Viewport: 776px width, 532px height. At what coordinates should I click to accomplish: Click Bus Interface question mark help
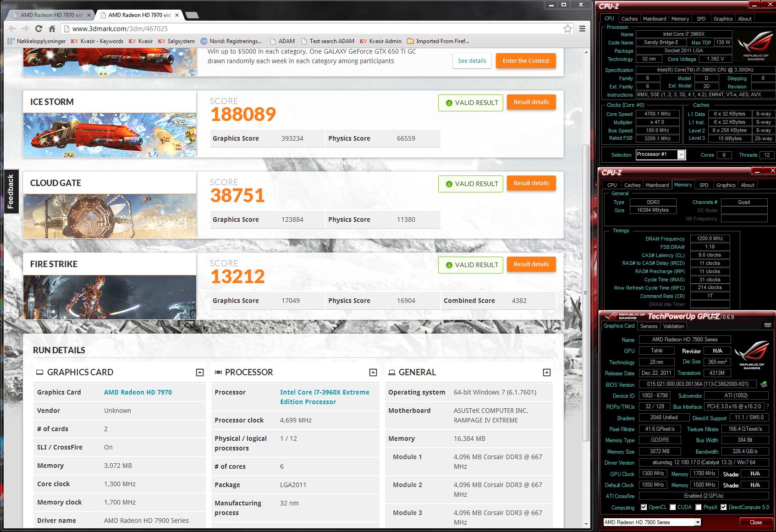pos(768,406)
